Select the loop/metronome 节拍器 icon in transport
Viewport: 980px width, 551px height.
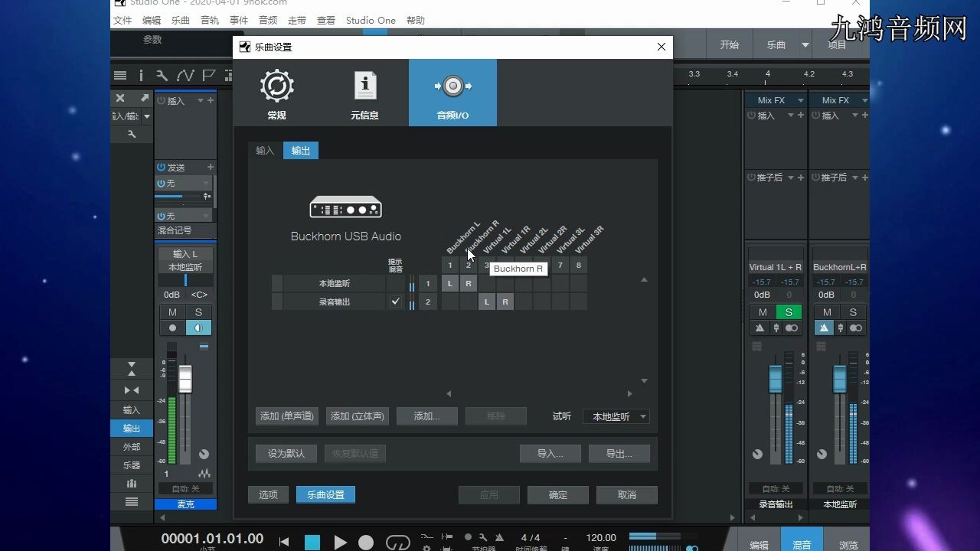point(499,536)
